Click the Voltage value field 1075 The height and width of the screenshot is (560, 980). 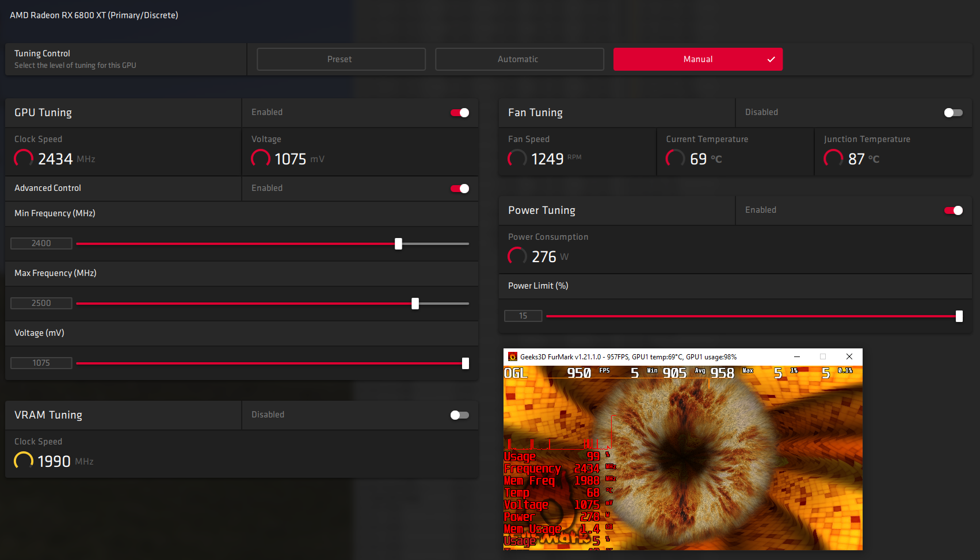tap(41, 363)
